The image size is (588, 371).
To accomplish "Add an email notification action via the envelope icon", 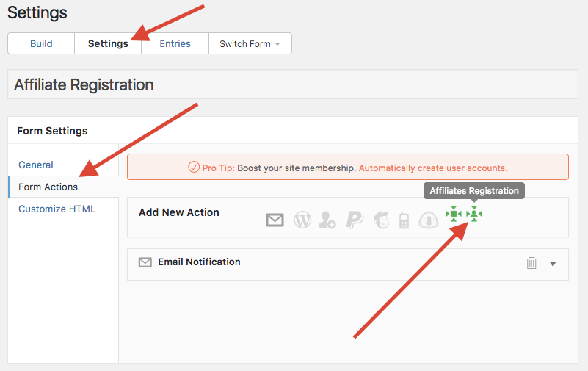I will coord(275,220).
